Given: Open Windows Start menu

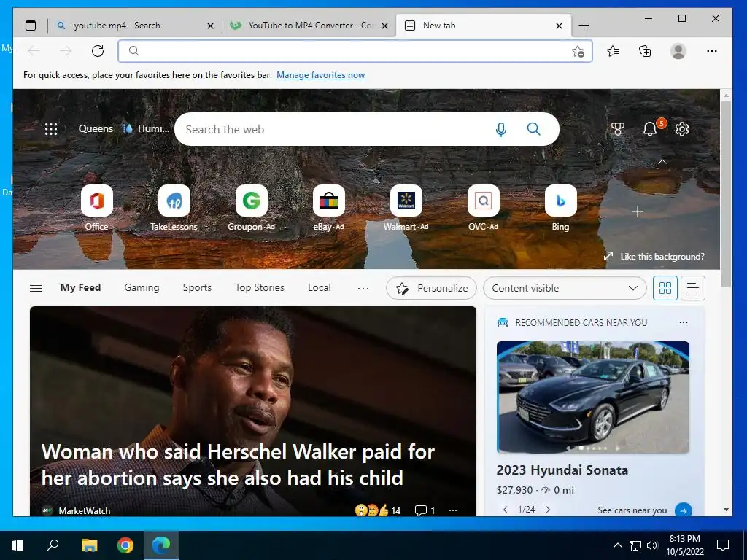Looking at the screenshot, I should point(18,545).
